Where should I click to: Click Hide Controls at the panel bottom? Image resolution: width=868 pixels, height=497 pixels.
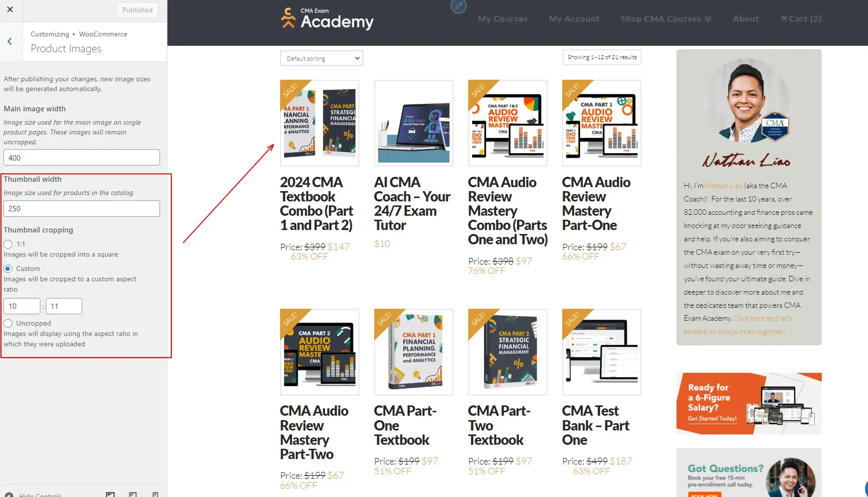[39, 495]
